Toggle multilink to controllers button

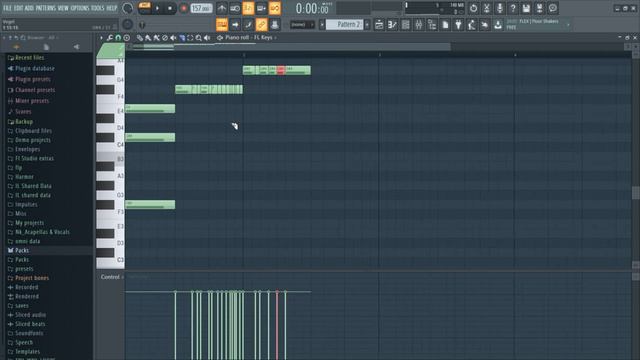click(262, 24)
